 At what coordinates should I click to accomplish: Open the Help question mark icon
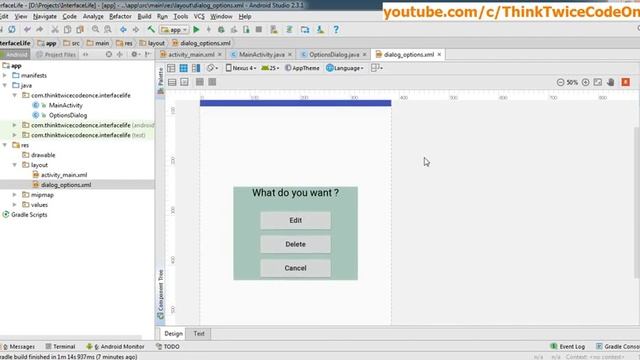click(x=336, y=29)
